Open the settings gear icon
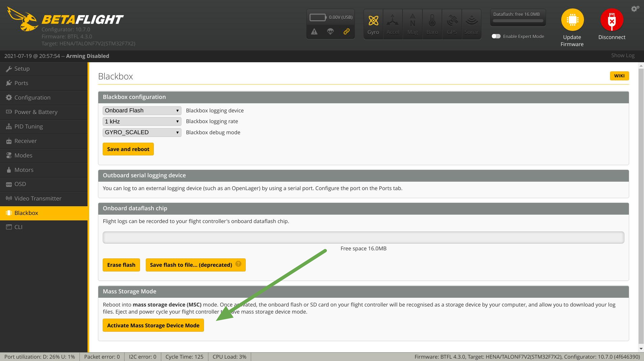Viewport: 644px width, 361px height. pos(635,9)
